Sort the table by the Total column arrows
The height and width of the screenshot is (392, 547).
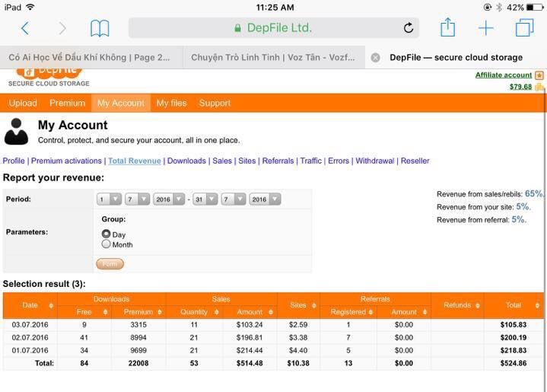coord(536,305)
